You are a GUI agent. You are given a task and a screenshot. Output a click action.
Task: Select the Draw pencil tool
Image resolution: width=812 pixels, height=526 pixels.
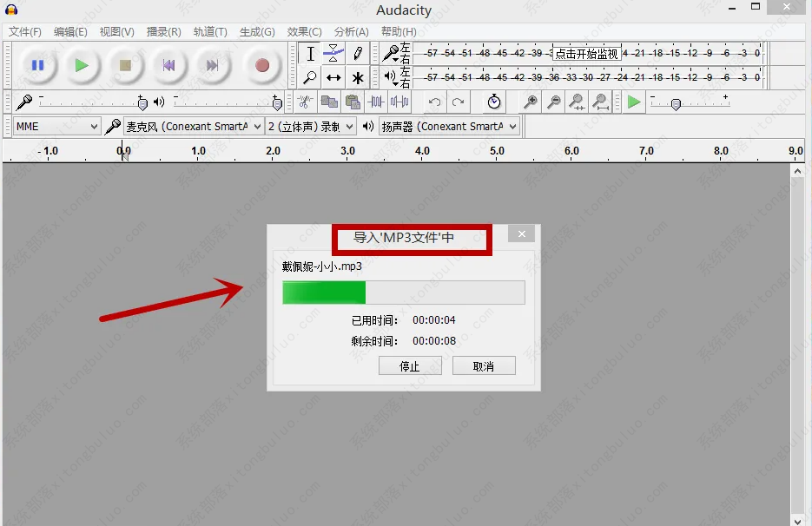coord(357,53)
